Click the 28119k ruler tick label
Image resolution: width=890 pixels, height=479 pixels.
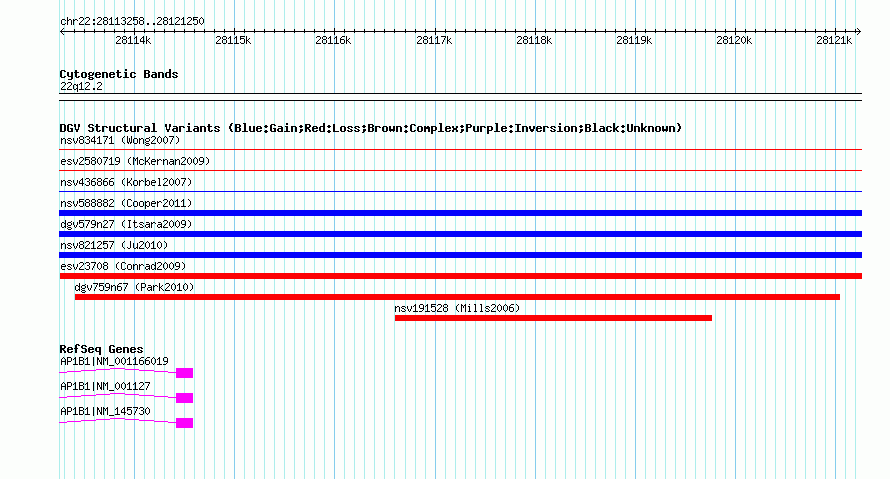tap(634, 40)
